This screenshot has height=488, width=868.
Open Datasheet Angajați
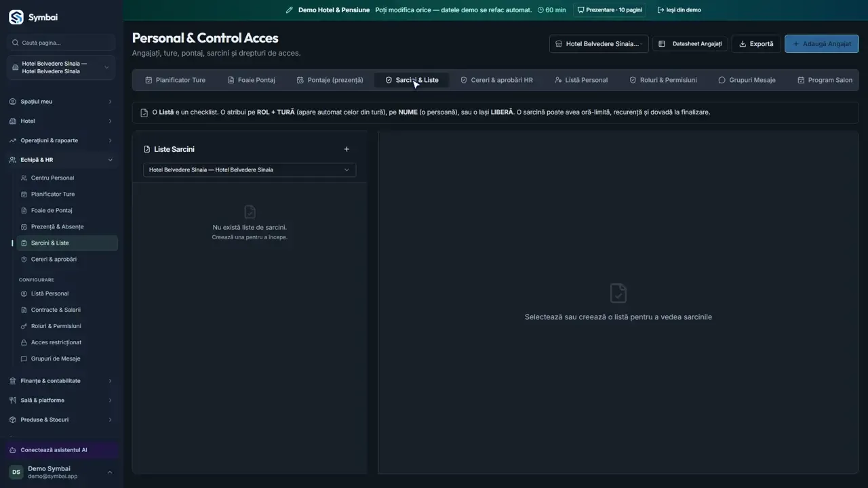pyautogui.click(x=690, y=44)
